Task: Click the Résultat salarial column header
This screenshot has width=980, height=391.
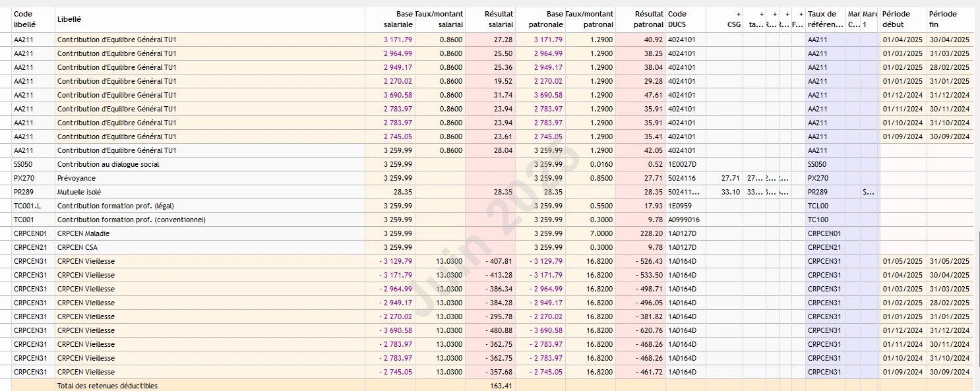Action: tap(490, 19)
